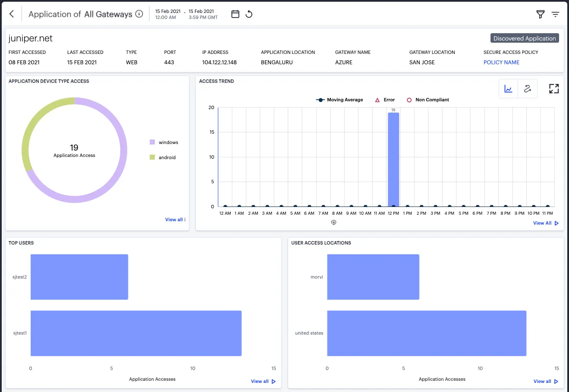569x392 pixels.
Task: Click the start time 15 Feb 2021 12:00 AM
Action: (x=168, y=14)
